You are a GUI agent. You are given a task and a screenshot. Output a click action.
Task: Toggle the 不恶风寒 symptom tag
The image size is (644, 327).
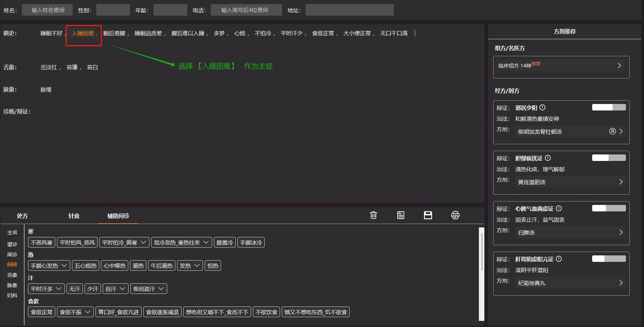pyautogui.click(x=42, y=242)
